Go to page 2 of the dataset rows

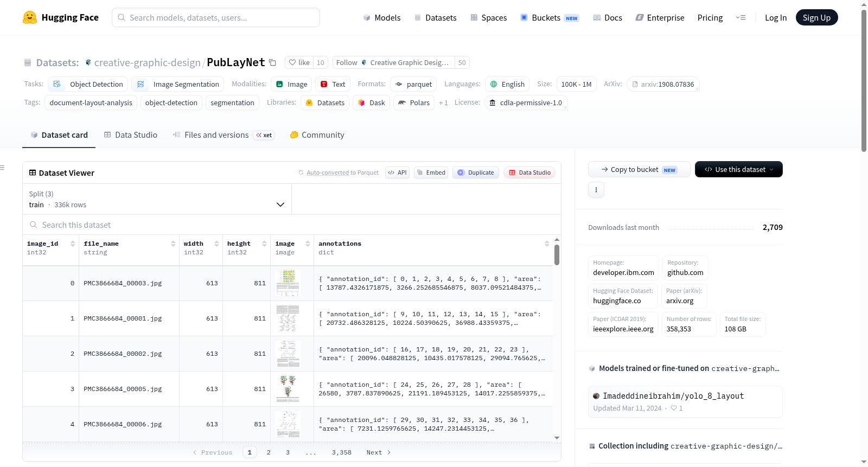[x=269, y=452]
